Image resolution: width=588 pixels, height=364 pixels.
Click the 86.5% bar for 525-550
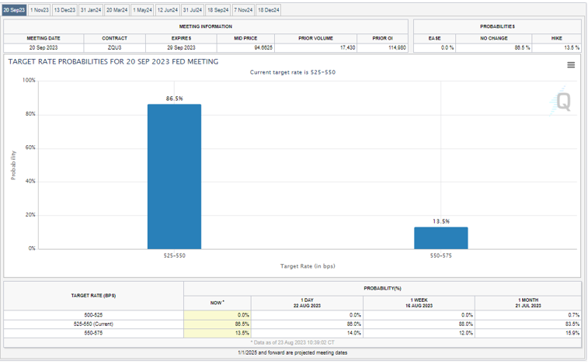(x=174, y=177)
